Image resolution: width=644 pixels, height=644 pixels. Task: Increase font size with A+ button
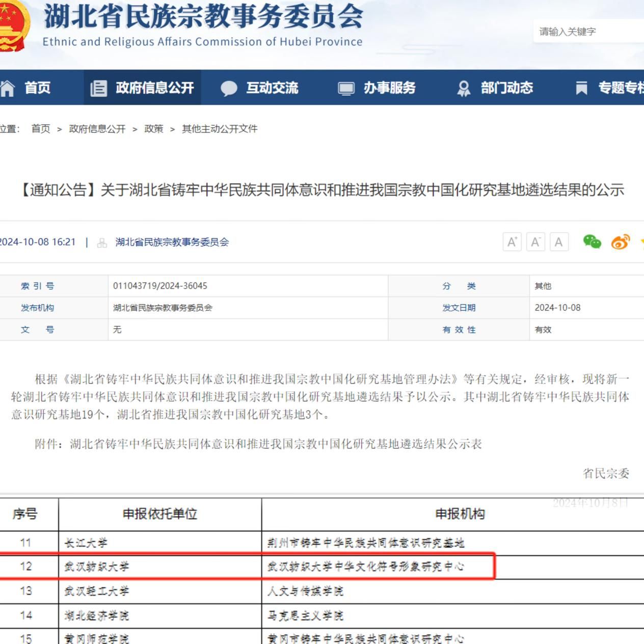click(x=512, y=242)
